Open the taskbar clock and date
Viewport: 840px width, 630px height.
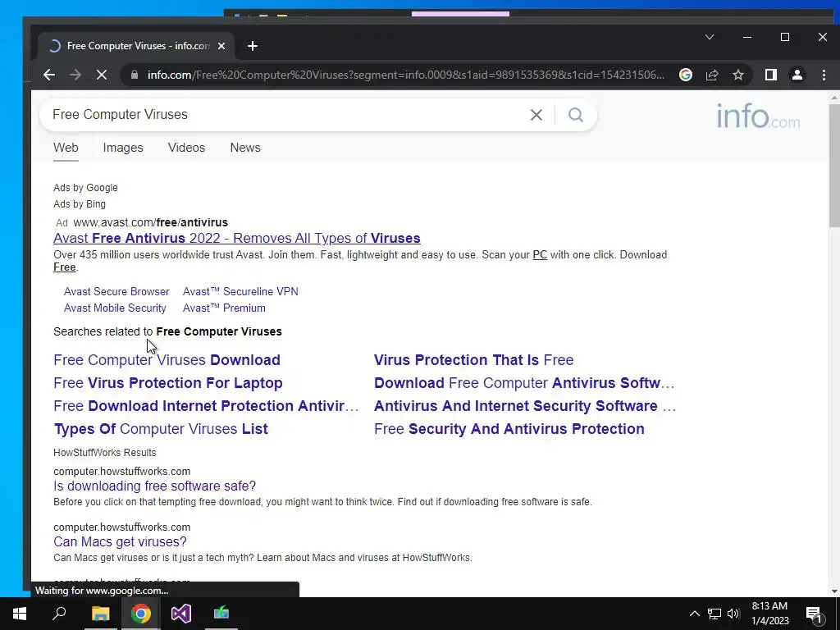(x=769, y=614)
